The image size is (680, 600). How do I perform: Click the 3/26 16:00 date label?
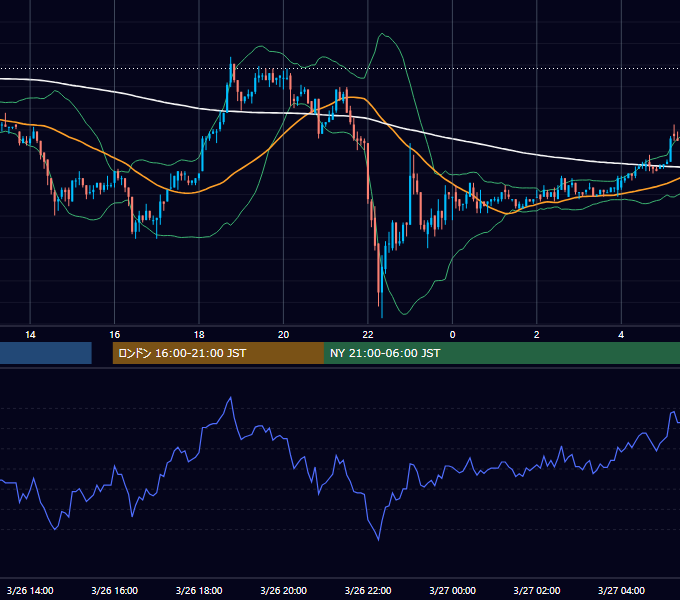[114, 590]
